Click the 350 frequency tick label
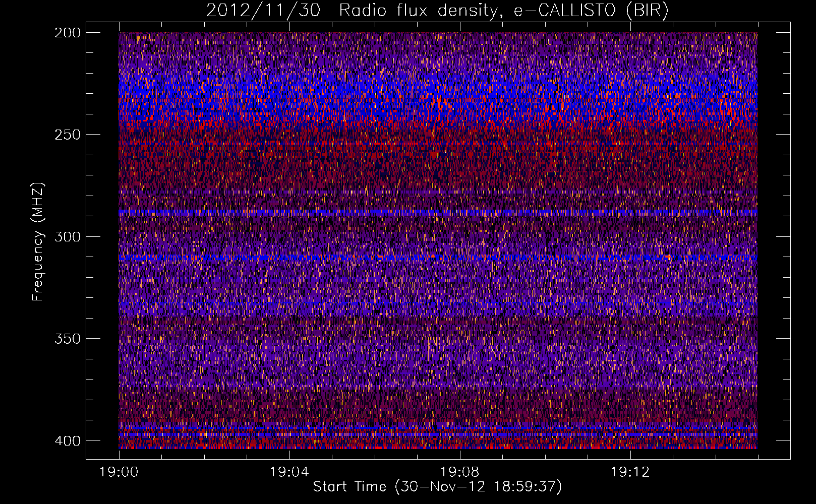Screen dimensions: 816x504 click(x=67, y=339)
